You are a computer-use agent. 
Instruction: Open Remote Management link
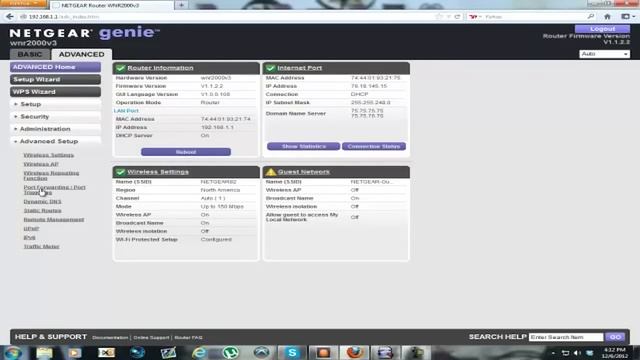(x=53, y=220)
